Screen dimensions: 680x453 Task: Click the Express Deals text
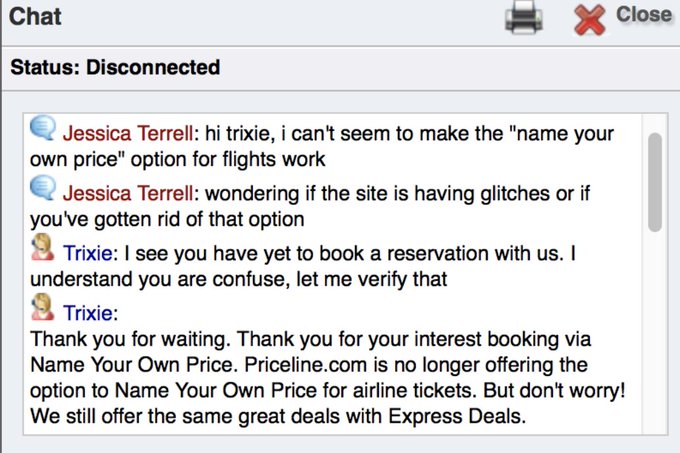[x=457, y=417]
